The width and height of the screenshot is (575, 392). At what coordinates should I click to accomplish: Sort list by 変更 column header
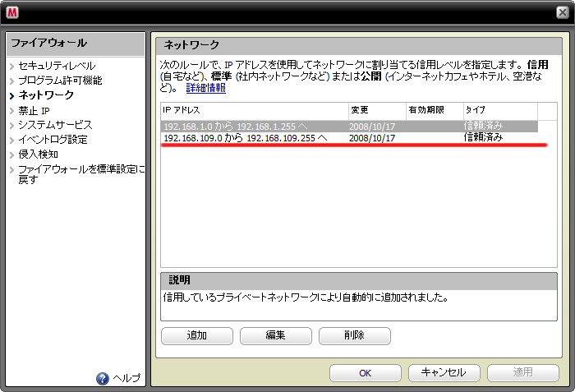pos(376,110)
